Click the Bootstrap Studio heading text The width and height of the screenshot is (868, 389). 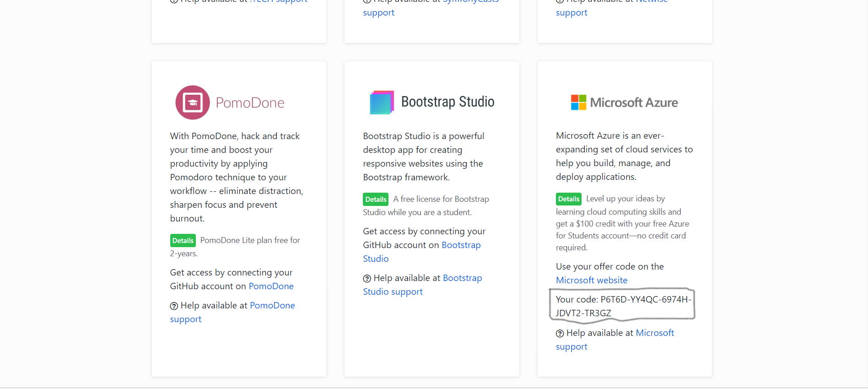tap(447, 102)
